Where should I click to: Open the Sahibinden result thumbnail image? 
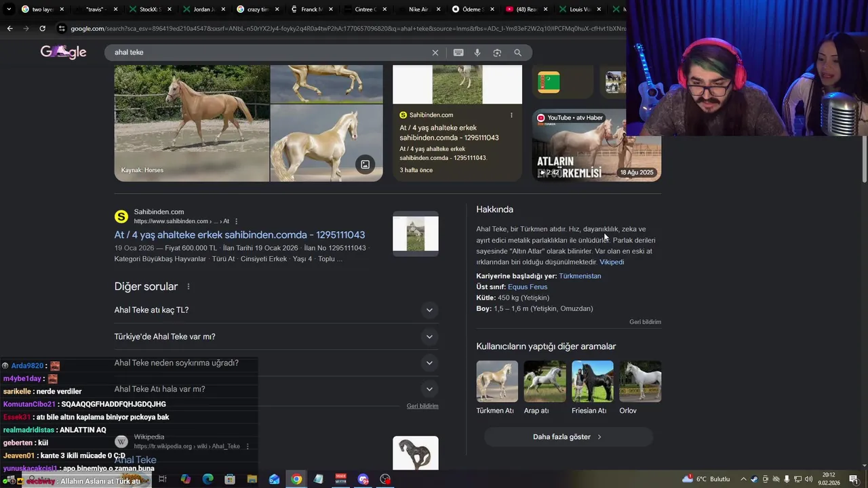(416, 234)
